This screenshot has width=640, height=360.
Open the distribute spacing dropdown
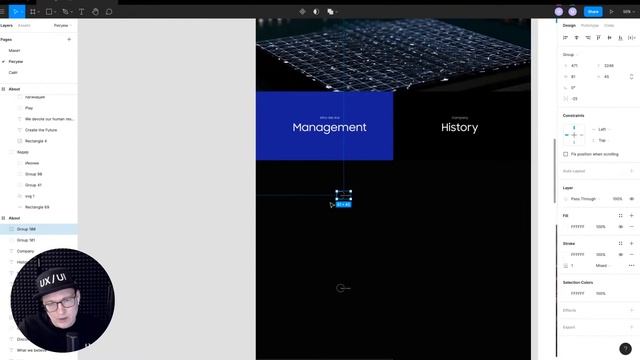(632, 38)
